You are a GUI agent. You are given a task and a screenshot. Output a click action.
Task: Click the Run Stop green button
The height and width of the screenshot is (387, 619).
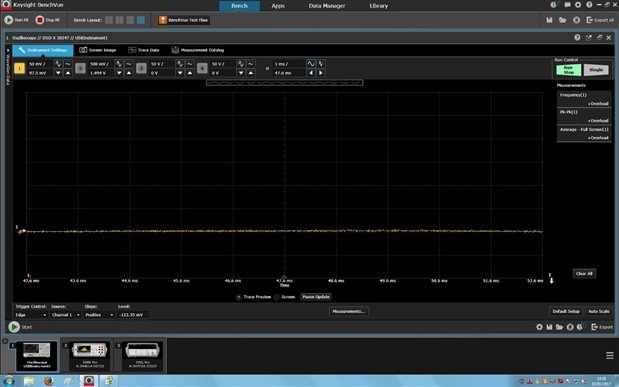coord(568,70)
